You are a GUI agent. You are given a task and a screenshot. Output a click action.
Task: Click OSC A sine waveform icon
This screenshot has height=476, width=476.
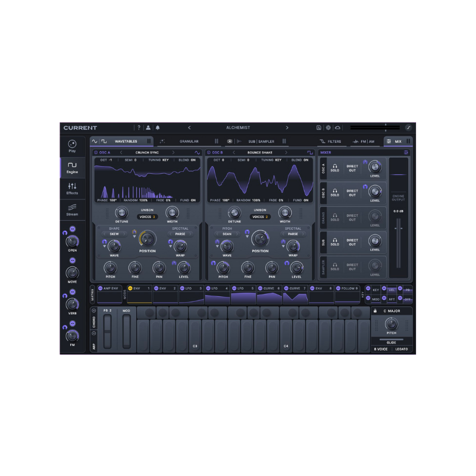(x=198, y=152)
